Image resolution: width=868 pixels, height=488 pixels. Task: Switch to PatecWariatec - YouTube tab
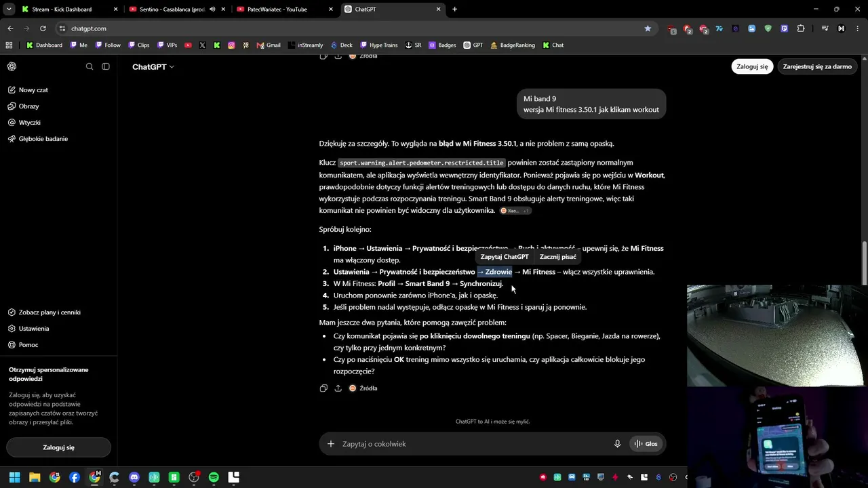(x=285, y=9)
